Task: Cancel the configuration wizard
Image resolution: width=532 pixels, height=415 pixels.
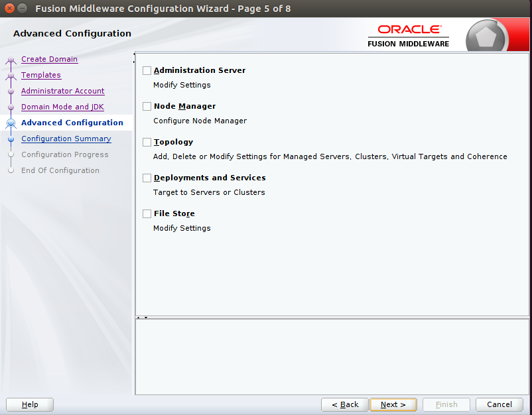Action: click(499, 404)
